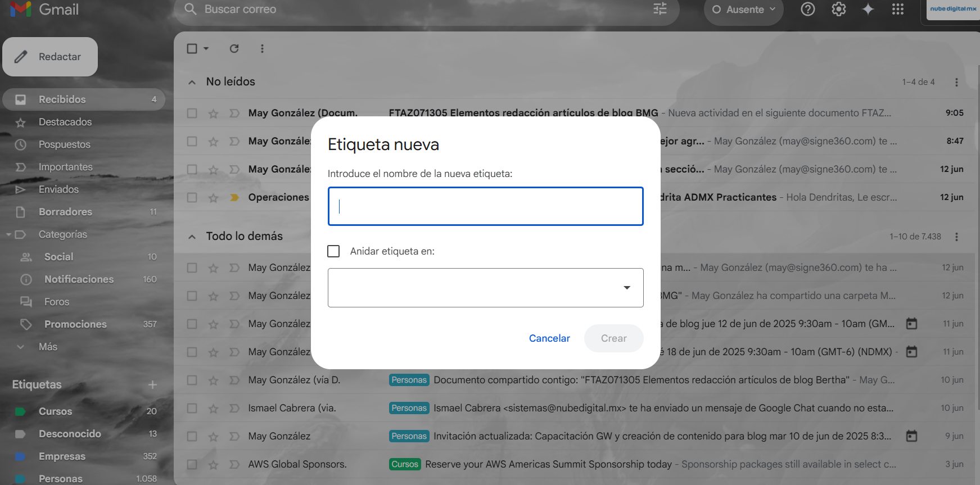Select checkbox for Ismael Cabrera email
The height and width of the screenshot is (485, 980).
[192, 409]
